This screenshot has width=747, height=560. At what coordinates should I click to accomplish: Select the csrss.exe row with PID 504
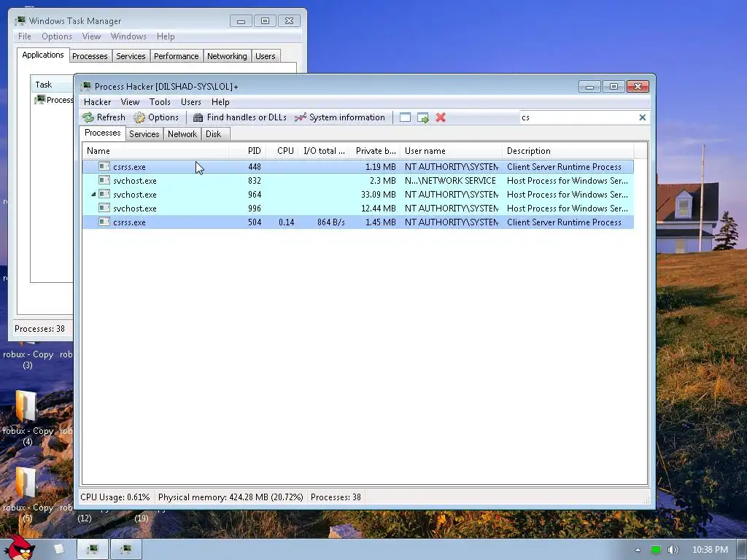click(x=357, y=222)
